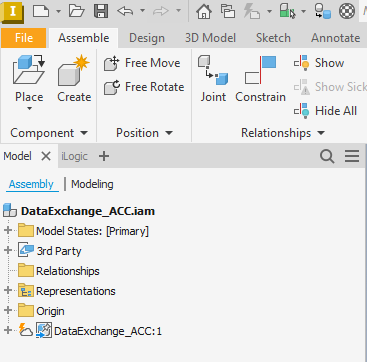
Task: Switch to Modeling view link
Action: point(92,184)
